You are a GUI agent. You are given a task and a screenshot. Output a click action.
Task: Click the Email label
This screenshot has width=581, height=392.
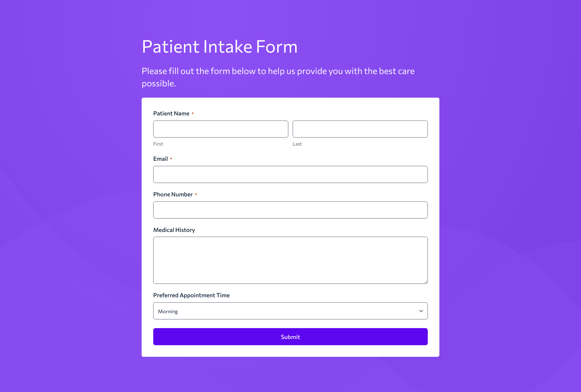coord(160,159)
